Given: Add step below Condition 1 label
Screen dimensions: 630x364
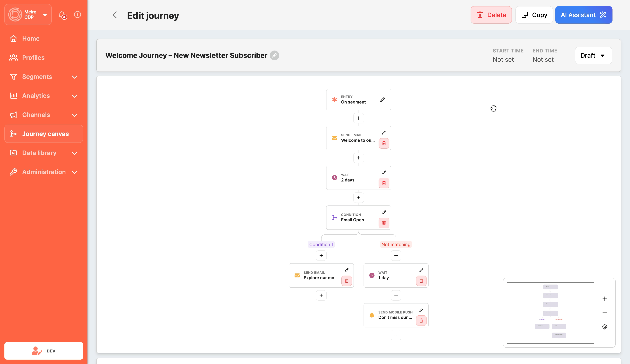Looking at the screenshot, I should coord(321,256).
